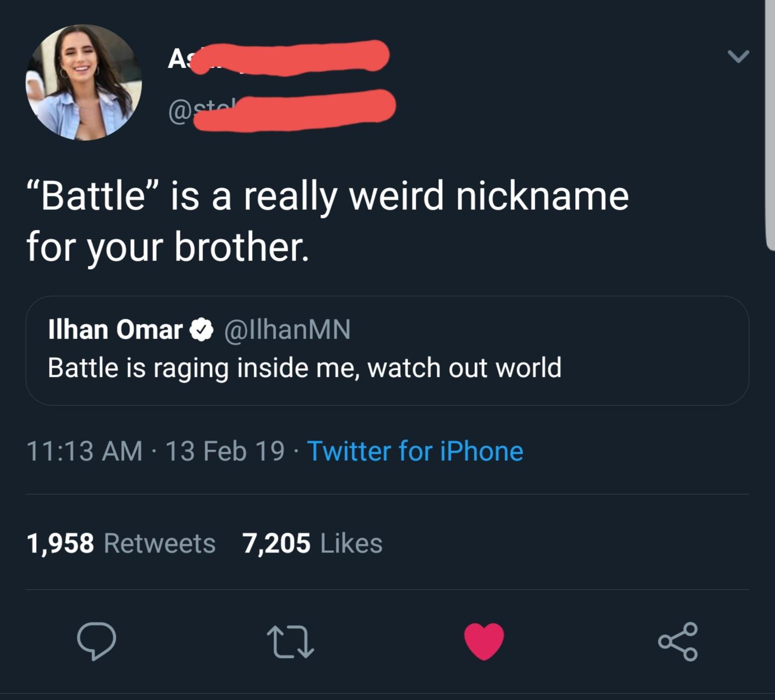Open the author's profile picture
The image size is (775, 700).
click(83, 82)
